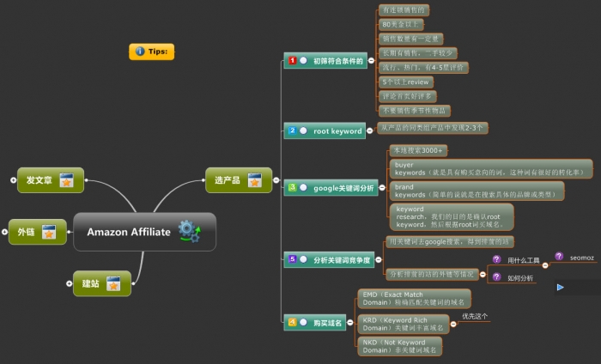Toggle progress circle on google关键词分析
Image resolution: width=601 pixels, height=364 pixels.
pos(303,187)
